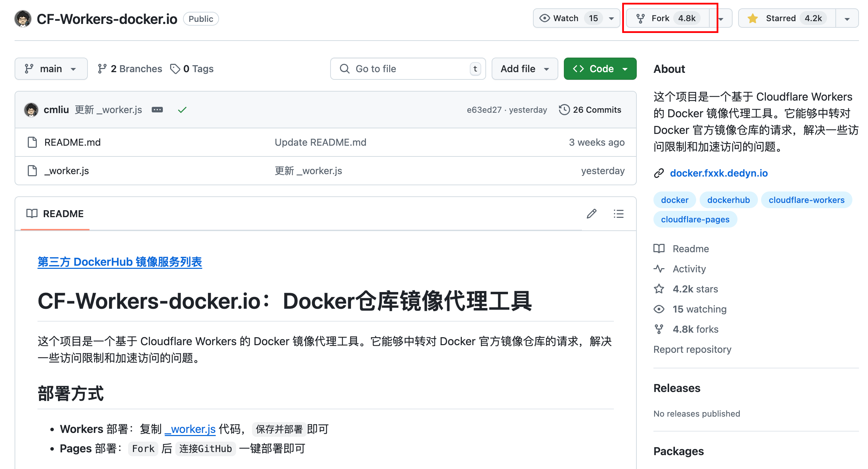This screenshot has width=868, height=469.
Task: Click the yesterday timestamp in the _worker.js row
Action: 603,171
